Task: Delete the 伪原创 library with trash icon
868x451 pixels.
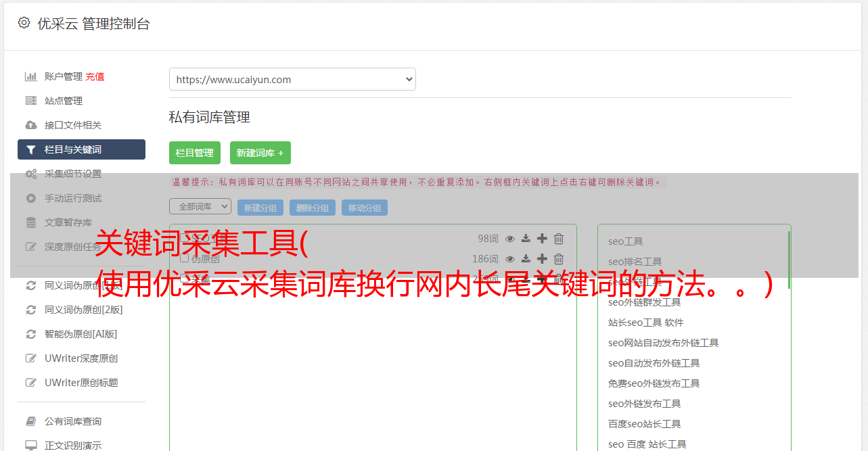Action: pos(559,259)
